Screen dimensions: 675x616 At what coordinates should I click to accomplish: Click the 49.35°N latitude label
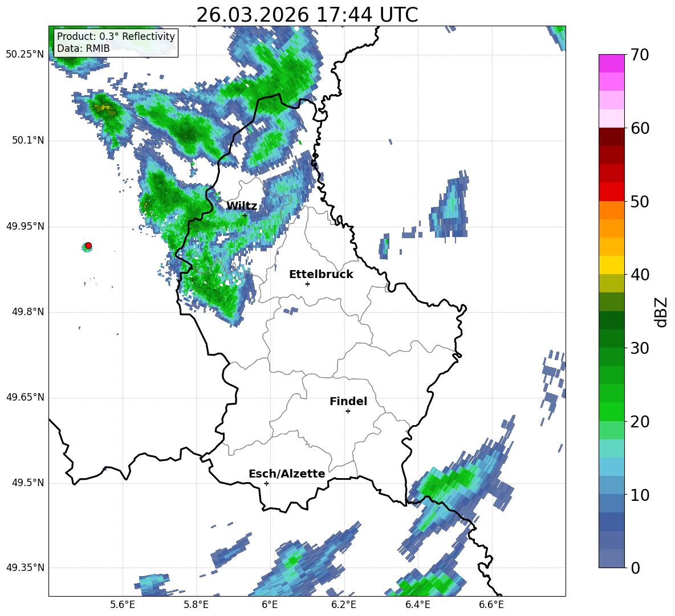coord(25,568)
